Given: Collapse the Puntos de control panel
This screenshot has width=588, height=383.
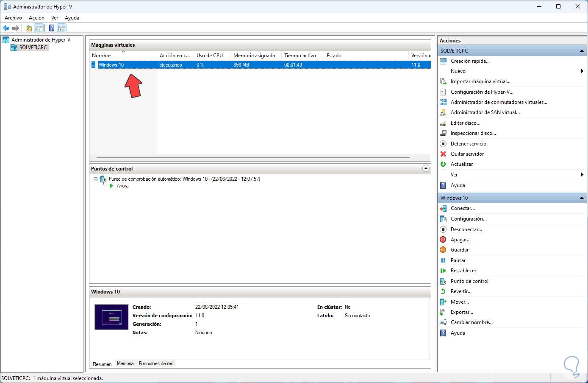Looking at the screenshot, I should click(x=426, y=168).
